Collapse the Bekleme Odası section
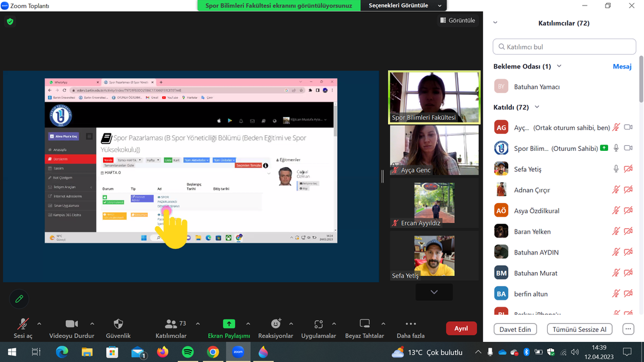Screen dimensions: 644x362 (559, 66)
